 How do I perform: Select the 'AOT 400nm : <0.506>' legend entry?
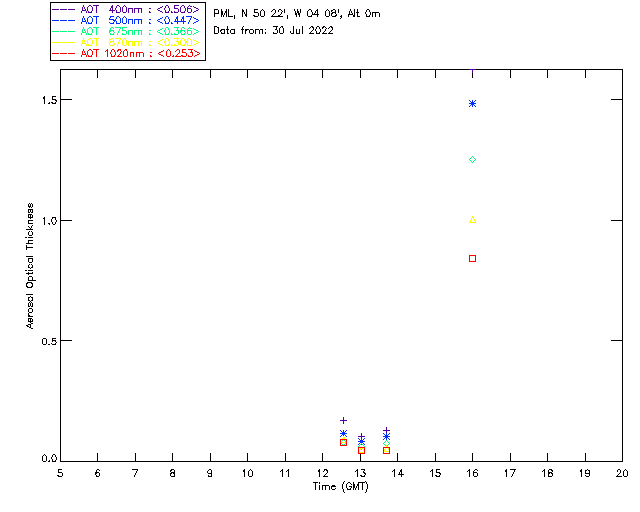[x=127, y=9]
